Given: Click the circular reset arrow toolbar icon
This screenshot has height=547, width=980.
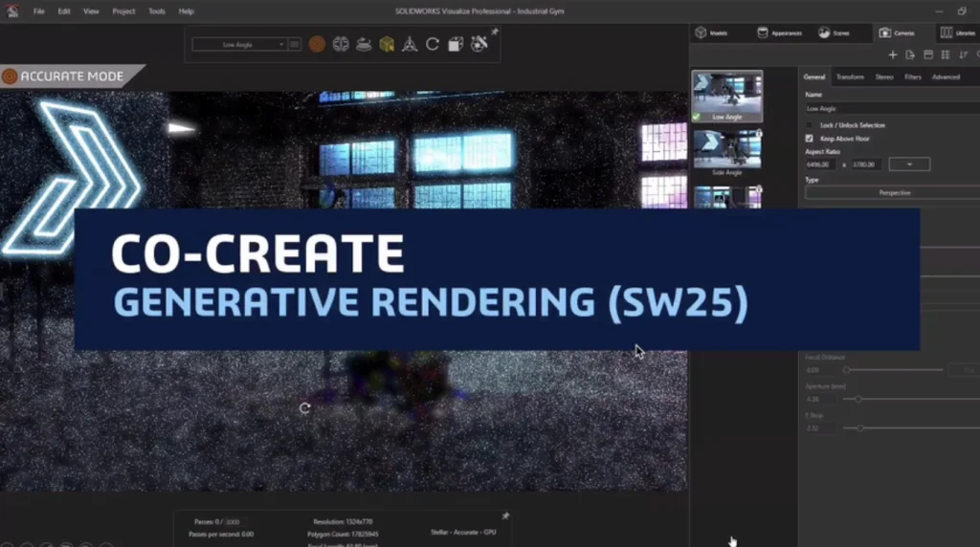Looking at the screenshot, I should tap(433, 44).
